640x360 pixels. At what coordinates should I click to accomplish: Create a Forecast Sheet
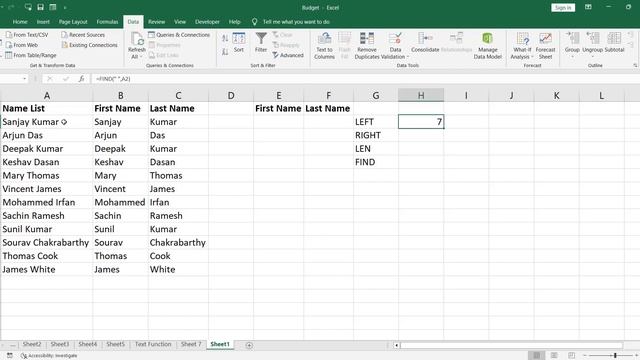point(545,46)
